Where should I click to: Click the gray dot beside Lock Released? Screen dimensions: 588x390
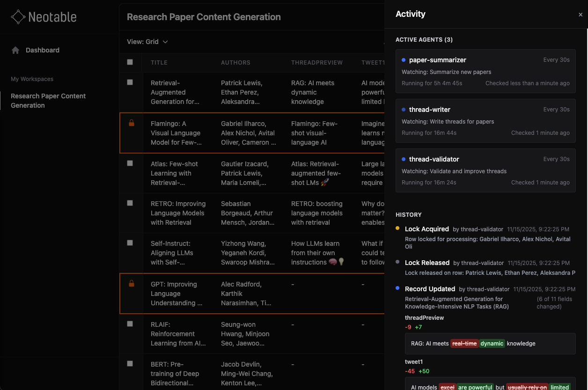(x=398, y=263)
